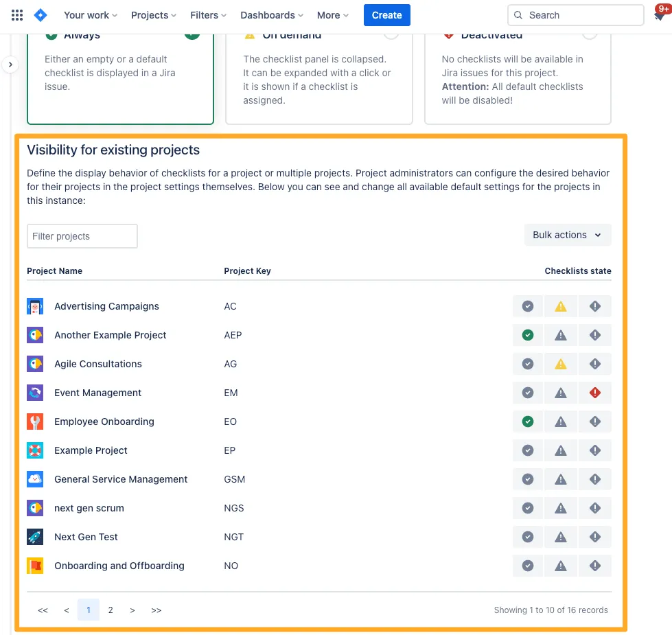Click the Next Gen Test rocket avatar
This screenshot has width=672, height=635.
(35, 537)
